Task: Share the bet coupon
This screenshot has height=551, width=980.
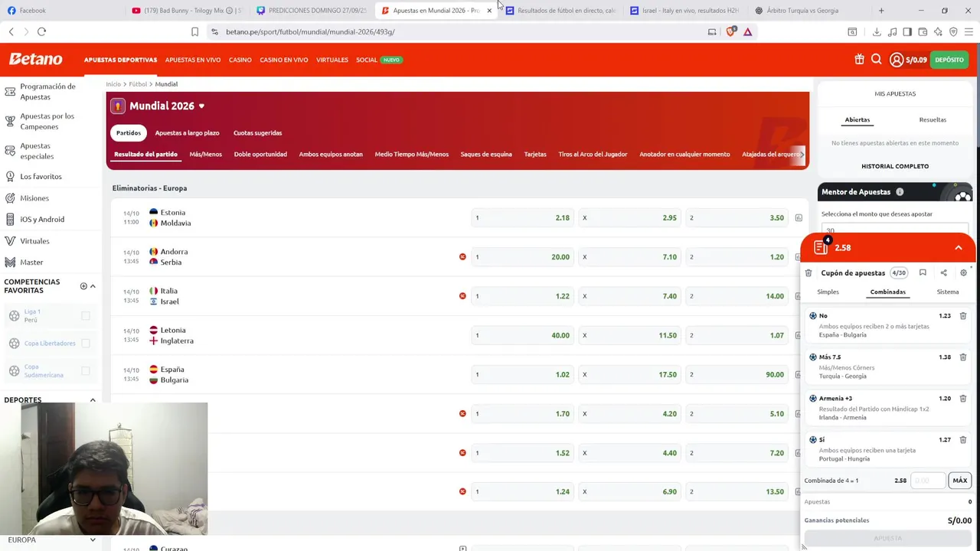Action: point(943,272)
